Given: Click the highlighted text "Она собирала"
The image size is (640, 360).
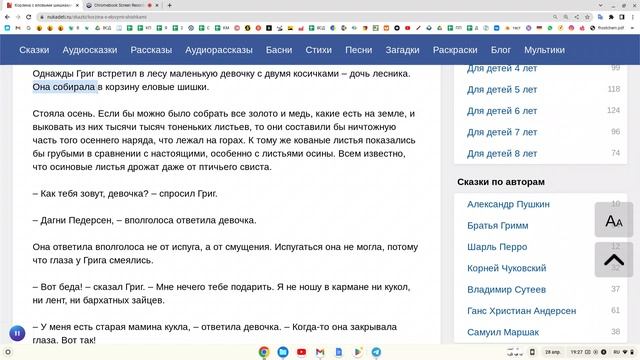Looking at the screenshot, I should point(64,87).
